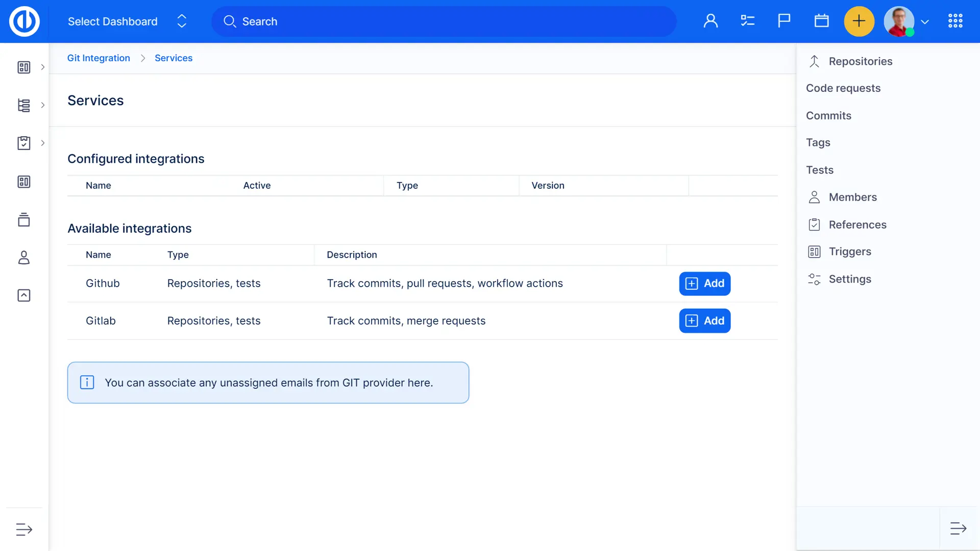
Task: Expand the left sidebar menu toggle
Action: pos(24,529)
